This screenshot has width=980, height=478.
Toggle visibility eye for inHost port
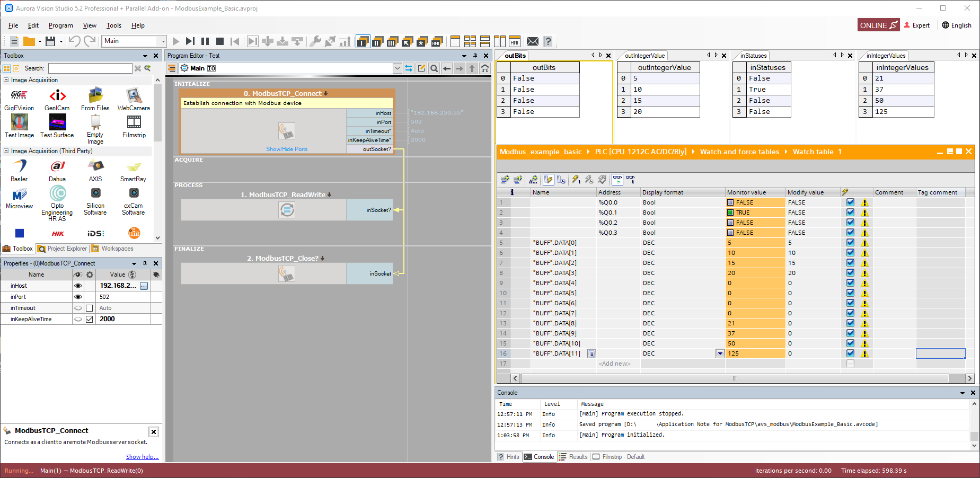(78, 286)
